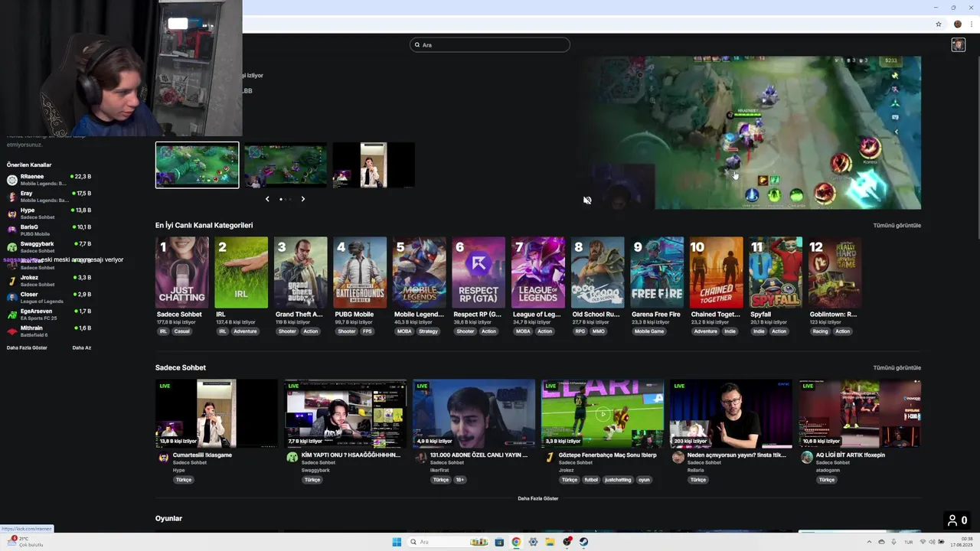Viewport: 980px width, 551px height.
Task: Collapse sidebar list with Daha Az
Action: pyautogui.click(x=82, y=347)
